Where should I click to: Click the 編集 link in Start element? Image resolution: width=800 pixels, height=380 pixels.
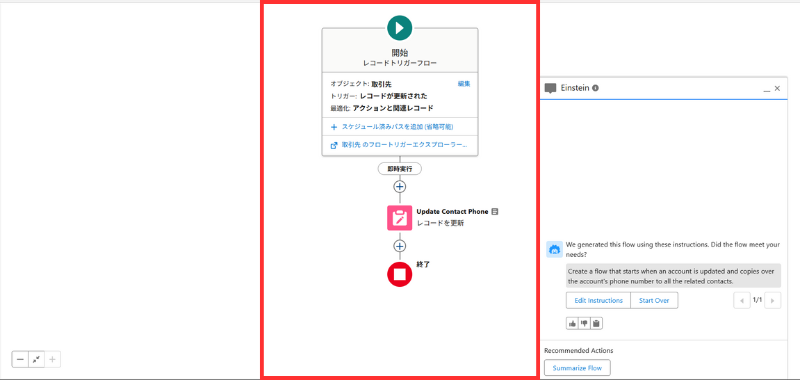tap(464, 84)
